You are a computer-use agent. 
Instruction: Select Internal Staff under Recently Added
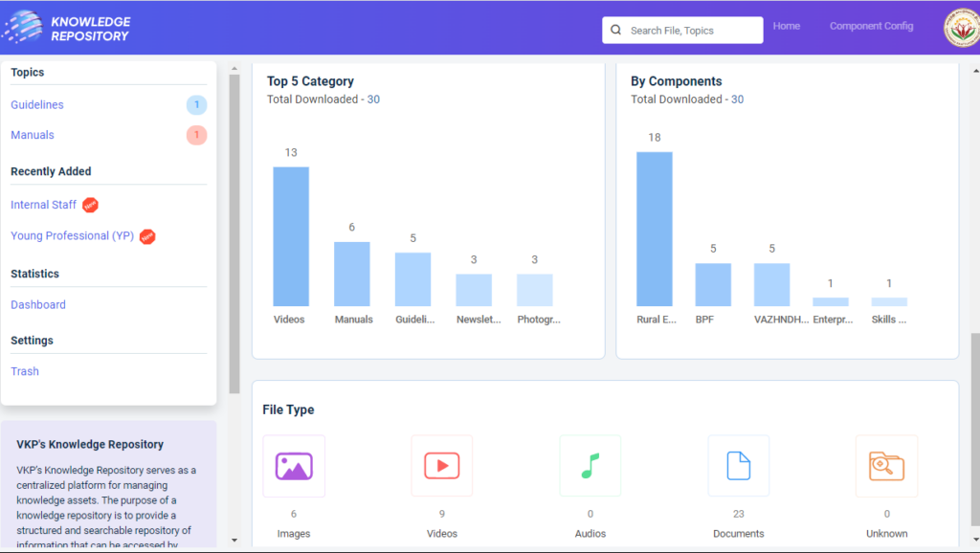(44, 205)
